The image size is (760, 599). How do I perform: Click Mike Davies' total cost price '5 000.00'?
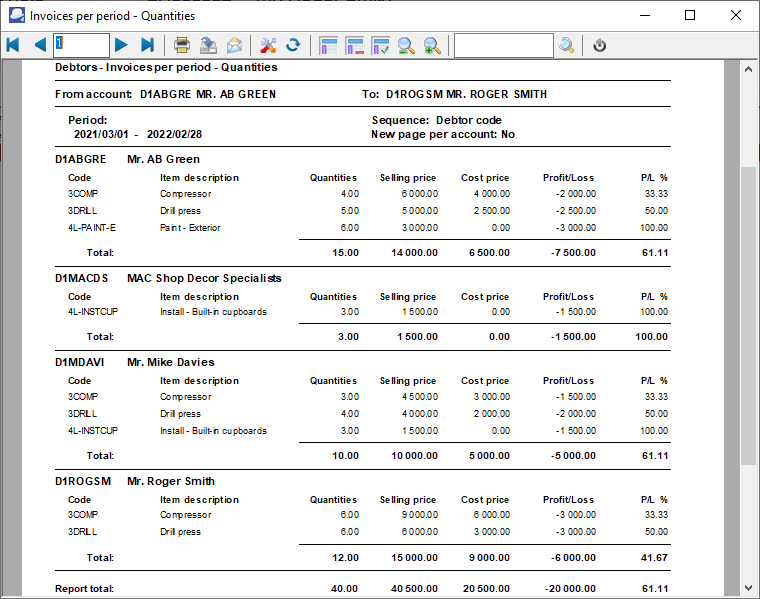(x=490, y=456)
